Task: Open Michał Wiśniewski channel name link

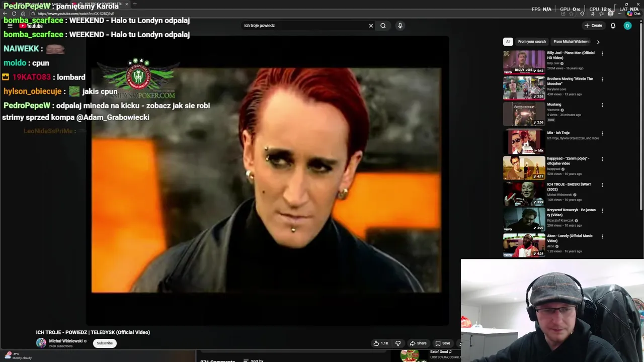Action: [x=65, y=341]
